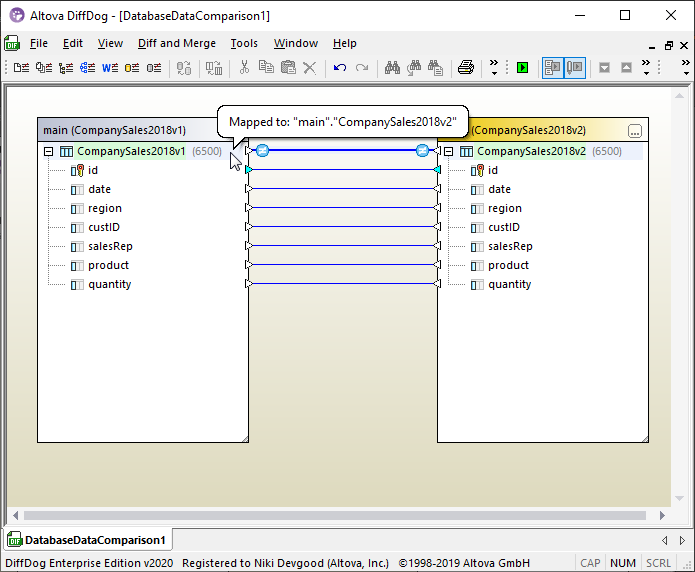Collapse the CompanySales2018v2 table tree
695x572 pixels.
[448, 152]
